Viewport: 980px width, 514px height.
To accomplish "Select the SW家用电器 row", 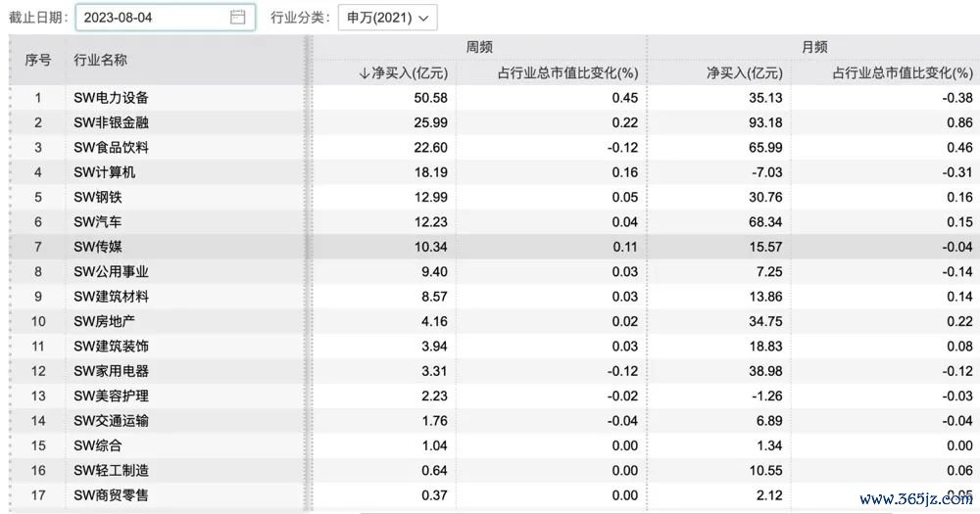I will 112,371.
